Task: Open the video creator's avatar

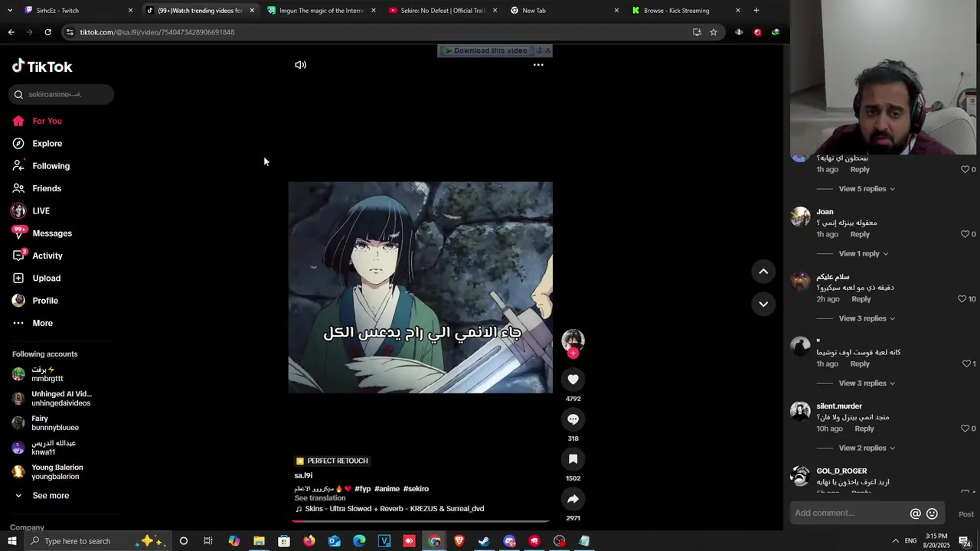Action: coord(573,340)
